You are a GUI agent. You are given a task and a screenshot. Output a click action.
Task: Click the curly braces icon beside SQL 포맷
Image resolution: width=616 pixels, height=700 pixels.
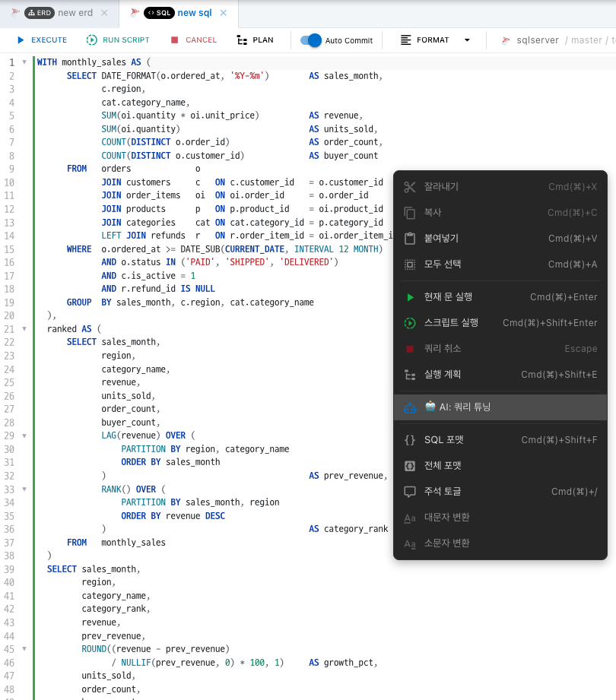click(410, 440)
